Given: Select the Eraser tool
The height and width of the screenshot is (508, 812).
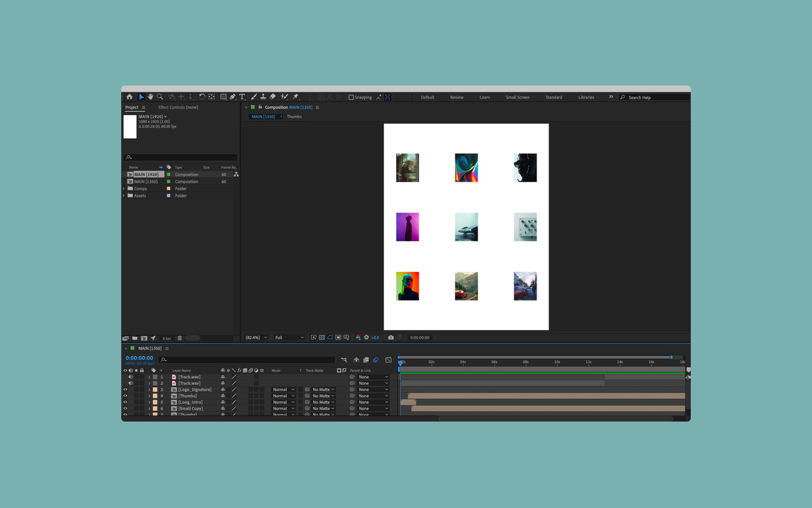Looking at the screenshot, I should coord(273,97).
